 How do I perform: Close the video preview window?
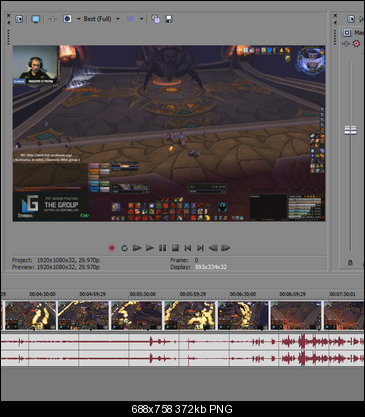click(x=8, y=15)
